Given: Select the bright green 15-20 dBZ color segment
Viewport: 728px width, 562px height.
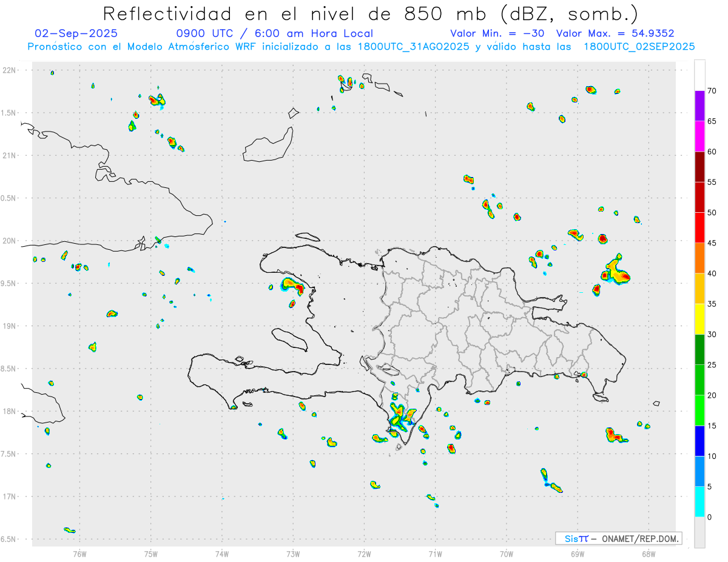Looking at the screenshot, I should (x=699, y=410).
